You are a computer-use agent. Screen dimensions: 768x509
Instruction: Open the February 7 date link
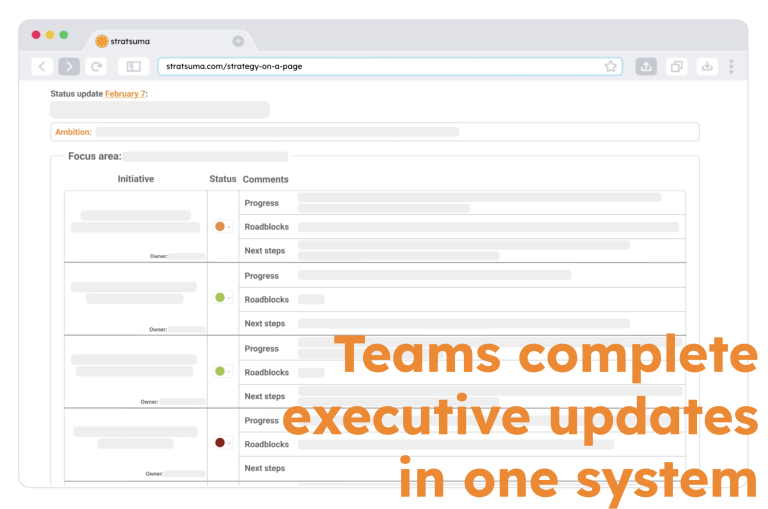[125, 94]
